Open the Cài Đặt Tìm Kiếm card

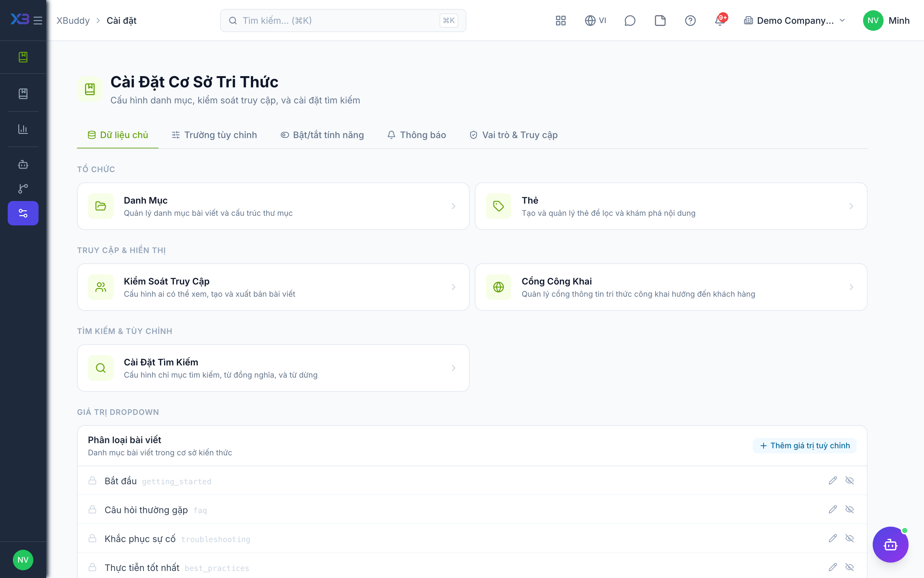(273, 368)
